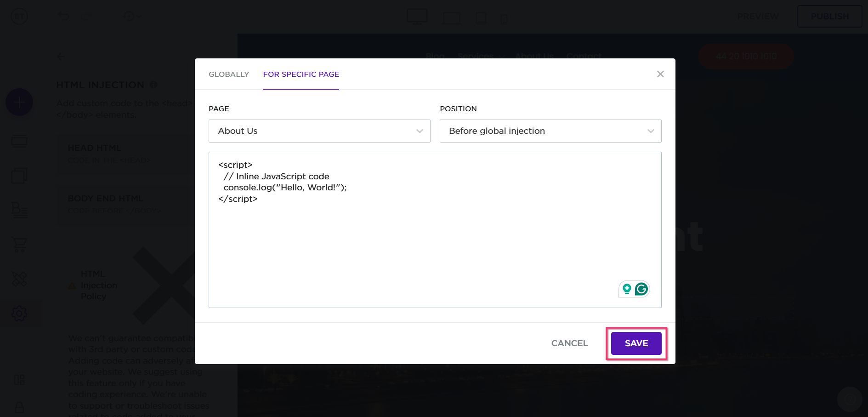Open the blog sidebar icon
868x417 pixels.
coord(19,210)
